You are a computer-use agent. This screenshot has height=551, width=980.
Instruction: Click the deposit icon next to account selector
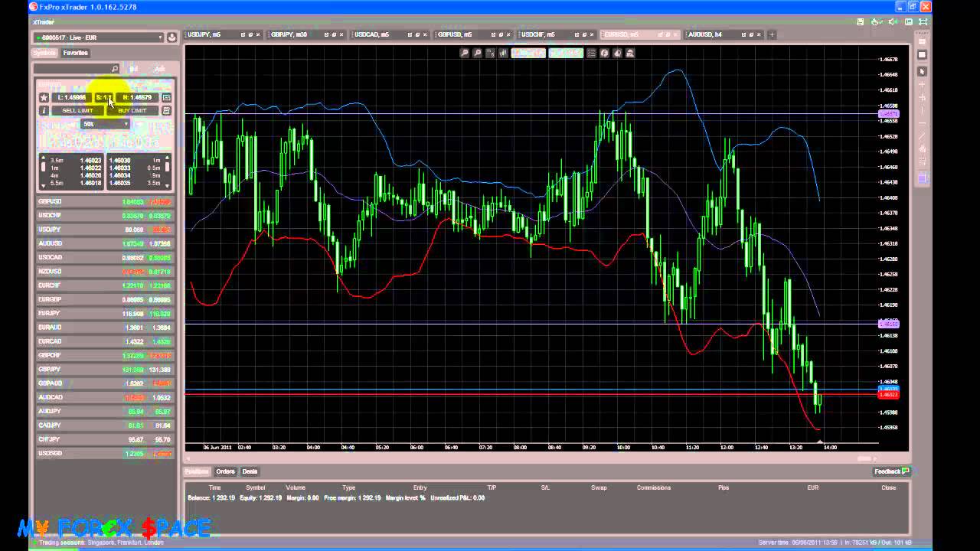click(171, 37)
